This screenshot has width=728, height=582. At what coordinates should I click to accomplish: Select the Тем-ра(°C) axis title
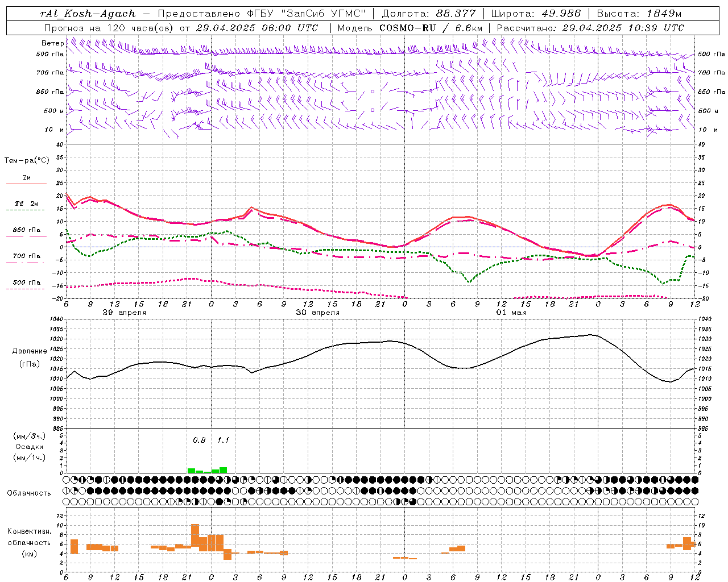click(27, 161)
